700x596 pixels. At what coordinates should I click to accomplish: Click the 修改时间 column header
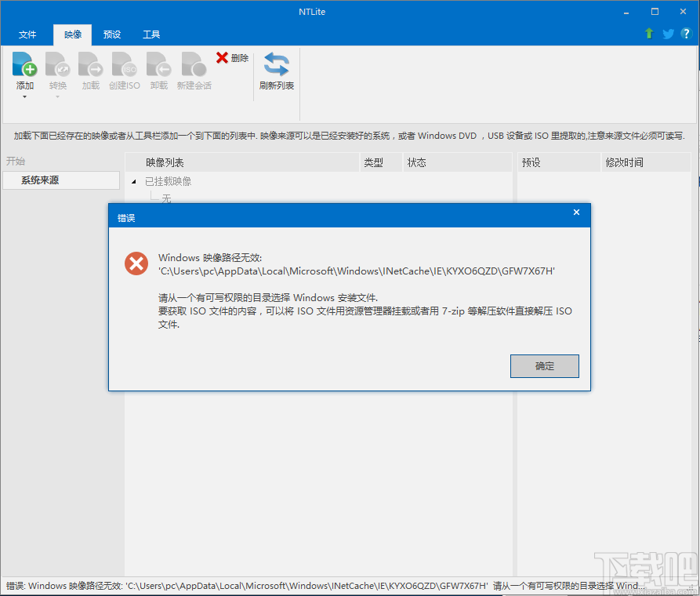click(x=625, y=162)
